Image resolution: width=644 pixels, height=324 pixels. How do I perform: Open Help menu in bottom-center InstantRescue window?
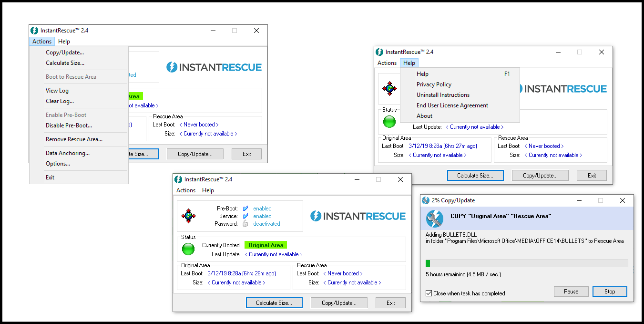coord(208,190)
